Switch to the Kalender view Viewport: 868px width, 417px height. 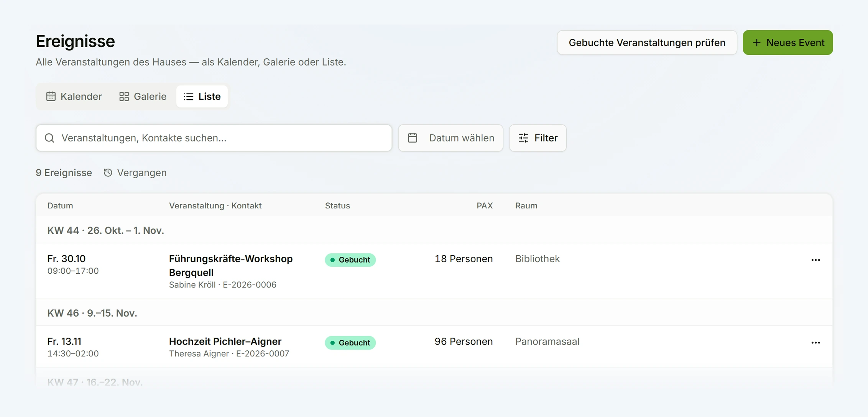pos(74,96)
